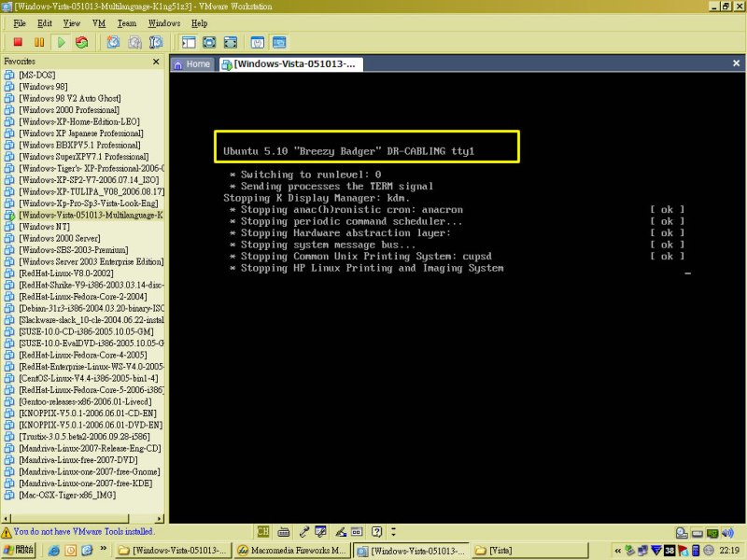The image size is (747, 560).
Task: Select the Windows-Vista-051013 VM tab
Action: (291, 63)
